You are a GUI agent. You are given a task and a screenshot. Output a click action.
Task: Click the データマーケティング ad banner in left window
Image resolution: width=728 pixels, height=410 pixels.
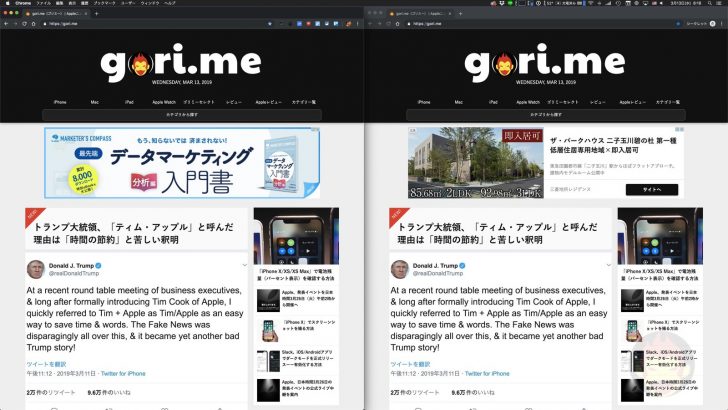pos(182,163)
